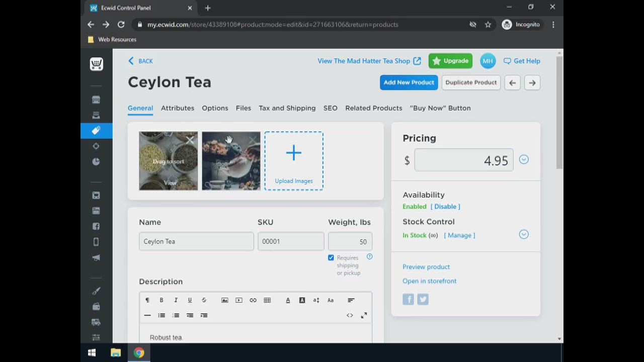Click the BACK link

click(140, 61)
